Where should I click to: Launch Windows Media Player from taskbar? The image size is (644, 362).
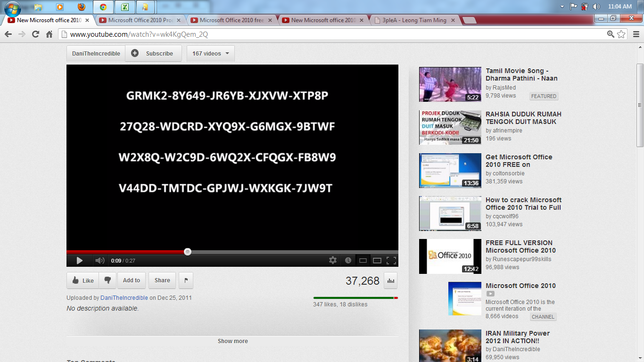[60, 7]
